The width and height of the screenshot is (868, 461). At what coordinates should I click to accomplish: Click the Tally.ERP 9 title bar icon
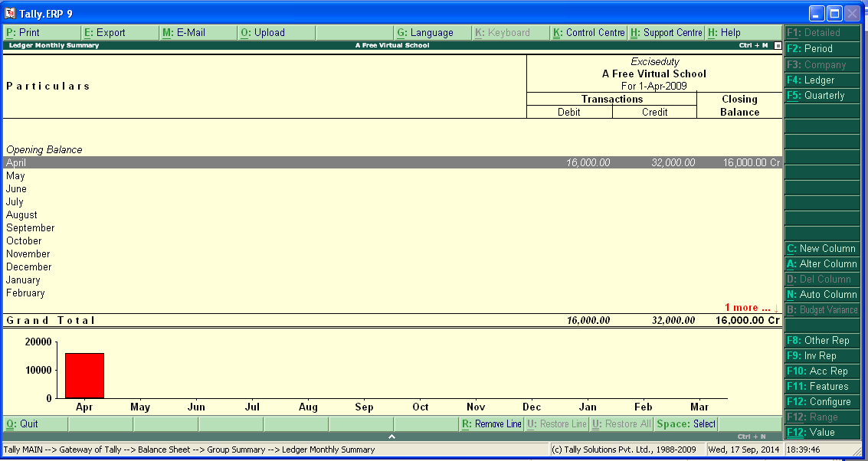pos(9,13)
